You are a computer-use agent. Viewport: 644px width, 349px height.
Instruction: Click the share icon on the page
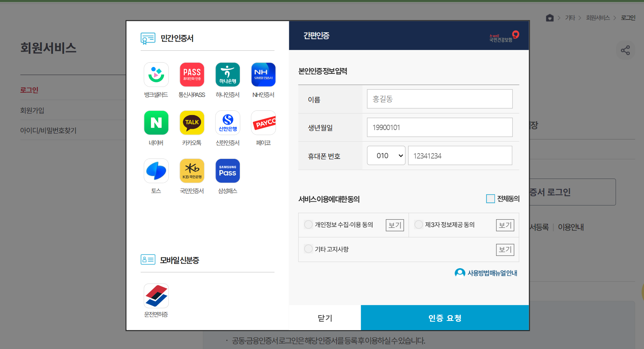tap(625, 50)
